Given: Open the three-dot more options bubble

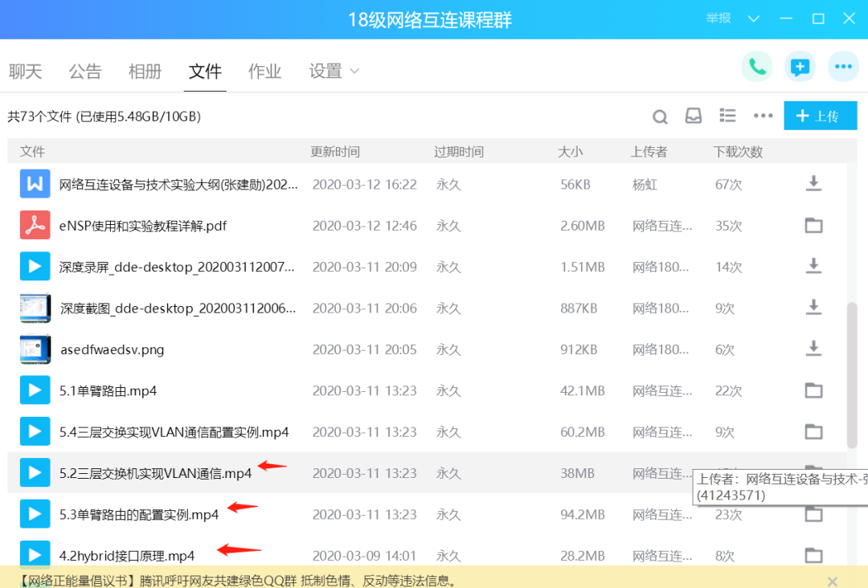Looking at the screenshot, I should [843, 67].
